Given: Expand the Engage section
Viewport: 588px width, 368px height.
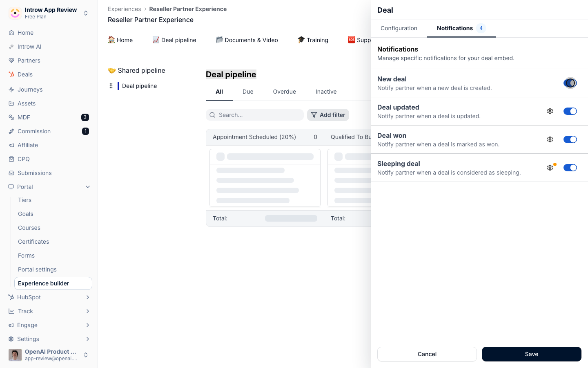Looking at the screenshot, I should [x=88, y=325].
